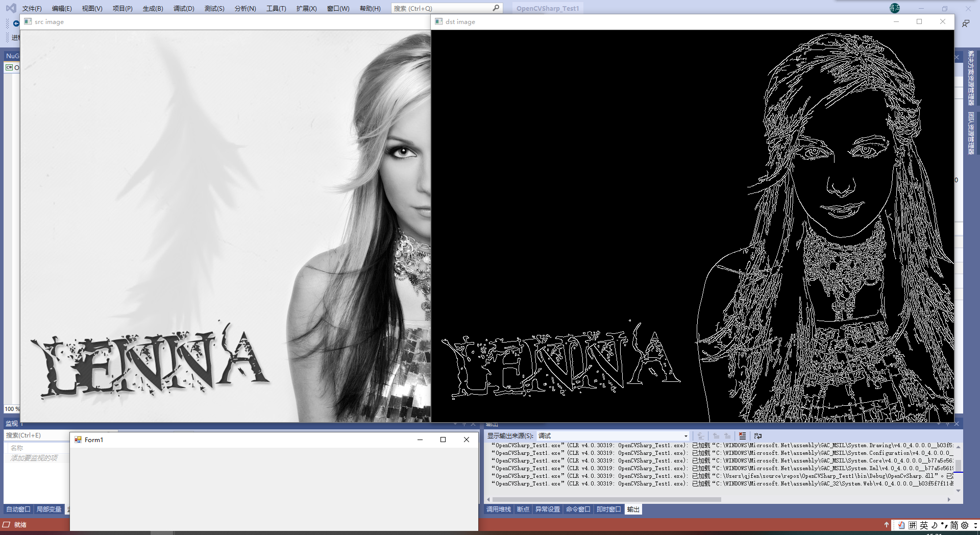Minimize the dst image window
Screen dimensions: 980x535
[896, 21]
